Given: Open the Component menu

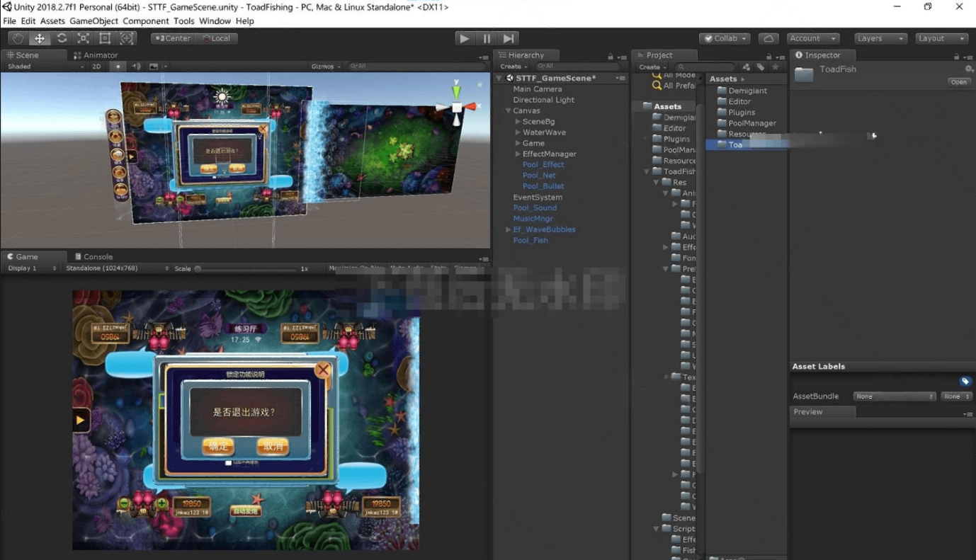Looking at the screenshot, I should click(x=146, y=21).
